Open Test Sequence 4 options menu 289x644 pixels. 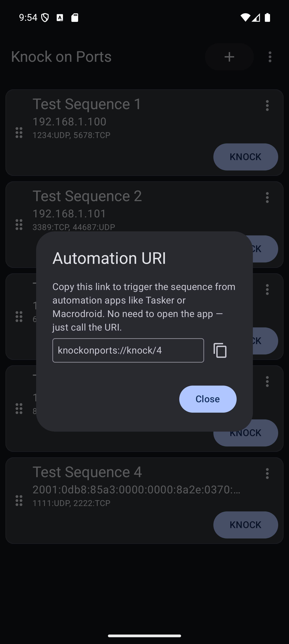267,474
